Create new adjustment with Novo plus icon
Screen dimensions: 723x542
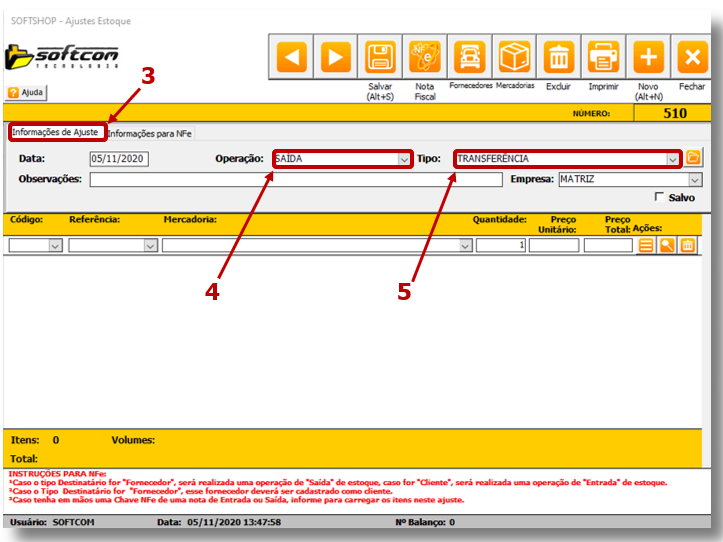pos(648,58)
